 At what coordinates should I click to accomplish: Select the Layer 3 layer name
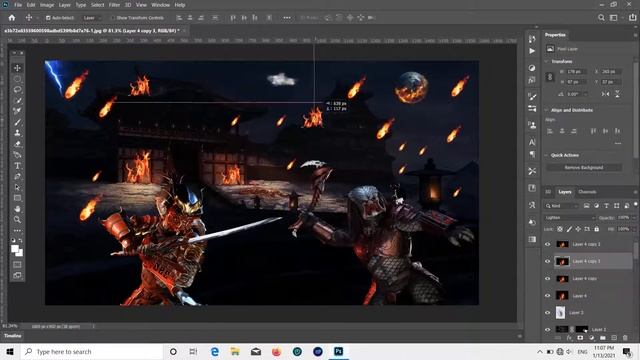click(576, 313)
